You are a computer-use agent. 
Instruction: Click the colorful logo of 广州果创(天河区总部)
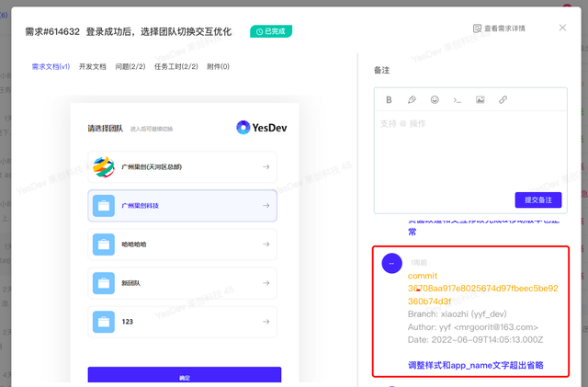click(104, 167)
